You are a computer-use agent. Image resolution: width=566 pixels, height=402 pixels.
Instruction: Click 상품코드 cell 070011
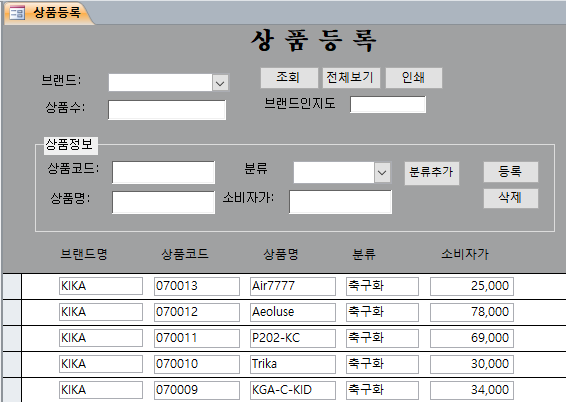[x=197, y=338]
